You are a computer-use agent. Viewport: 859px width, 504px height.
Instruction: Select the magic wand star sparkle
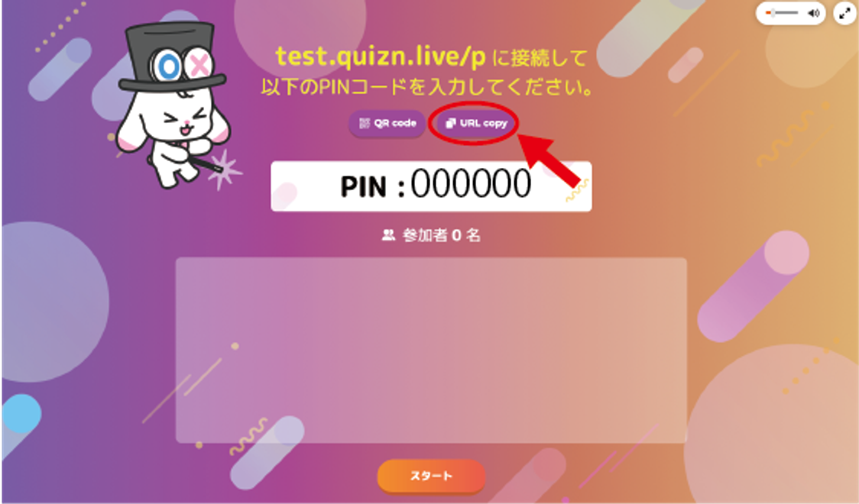[x=225, y=170]
